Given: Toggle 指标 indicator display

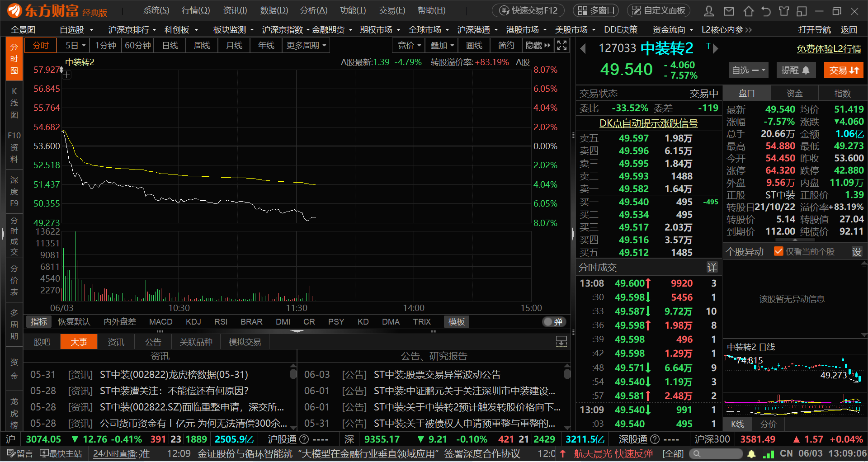Looking at the screenshot, I should [x=39, y=322].
